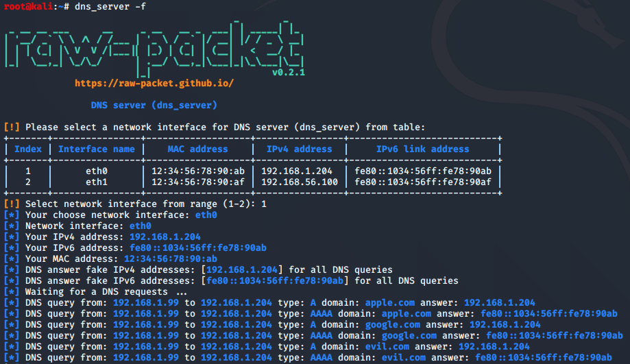The height and width of the screenshot is (364, 630).
Task: Click the 'Index' column header
Action: [27, 149]
